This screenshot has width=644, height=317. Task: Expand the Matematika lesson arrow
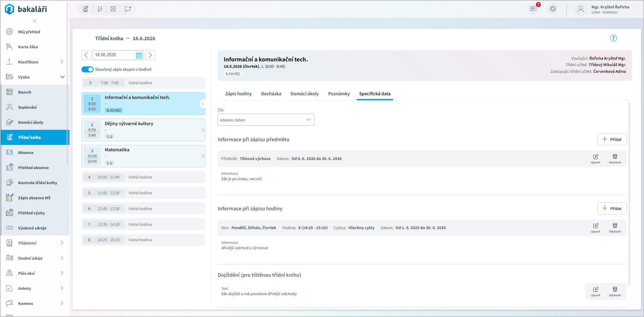[203, 156]
